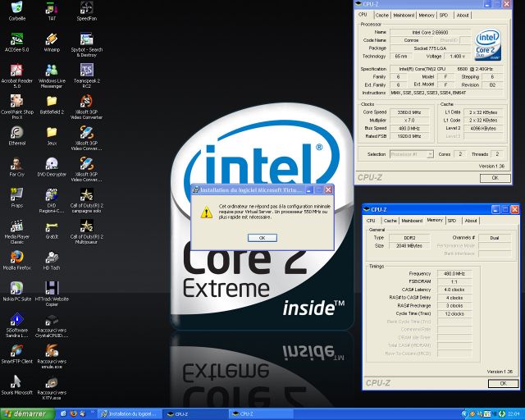This screenshot has height=420, width=525.
Task: Open About tab in CPU-Z memory window
Action: pos(471,221)
